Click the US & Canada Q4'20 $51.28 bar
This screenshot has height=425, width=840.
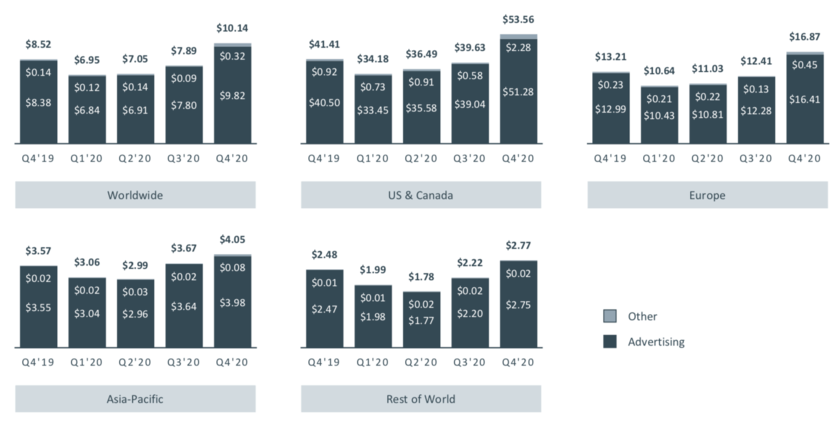click(x=518, y=91)
